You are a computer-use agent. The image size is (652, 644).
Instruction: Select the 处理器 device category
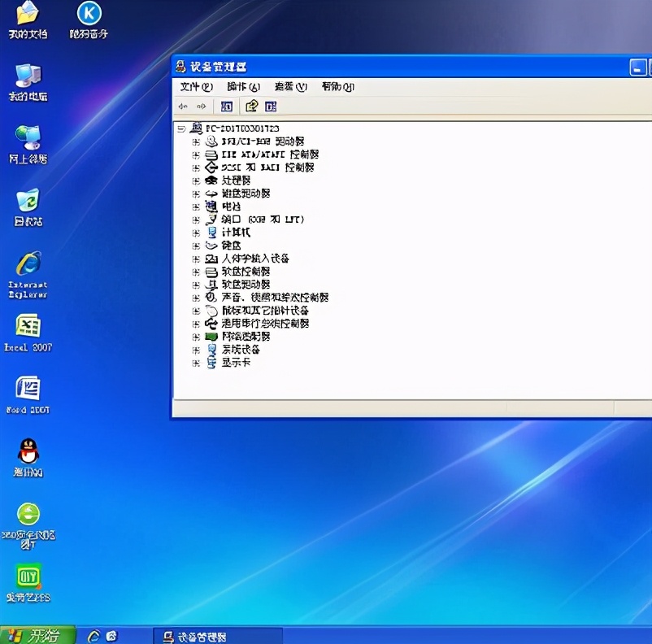point(236,181)
